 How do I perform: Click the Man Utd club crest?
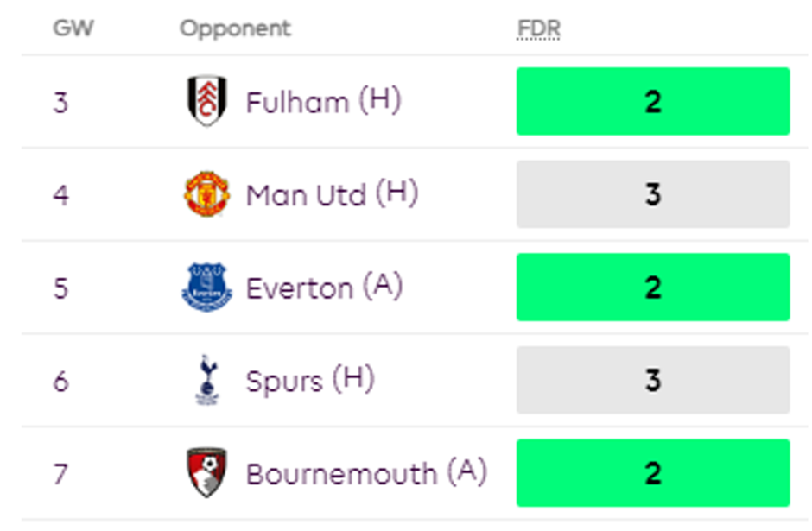pyautogui.click(x=206, y=194)
